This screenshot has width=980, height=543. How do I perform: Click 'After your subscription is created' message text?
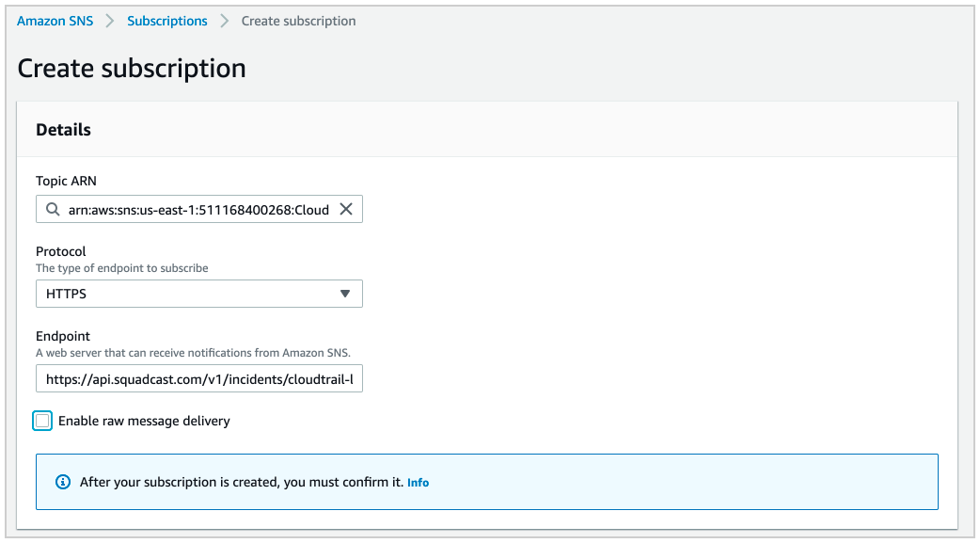(x=242, y=482)
